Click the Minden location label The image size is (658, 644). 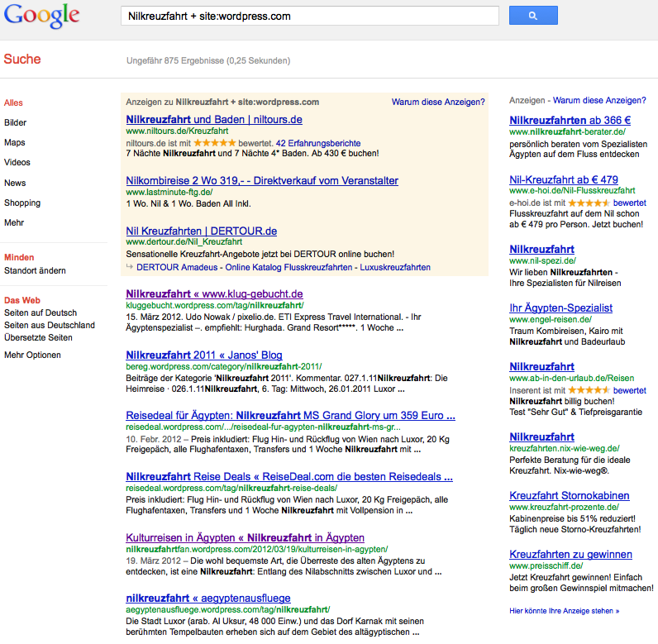[19, 258]
